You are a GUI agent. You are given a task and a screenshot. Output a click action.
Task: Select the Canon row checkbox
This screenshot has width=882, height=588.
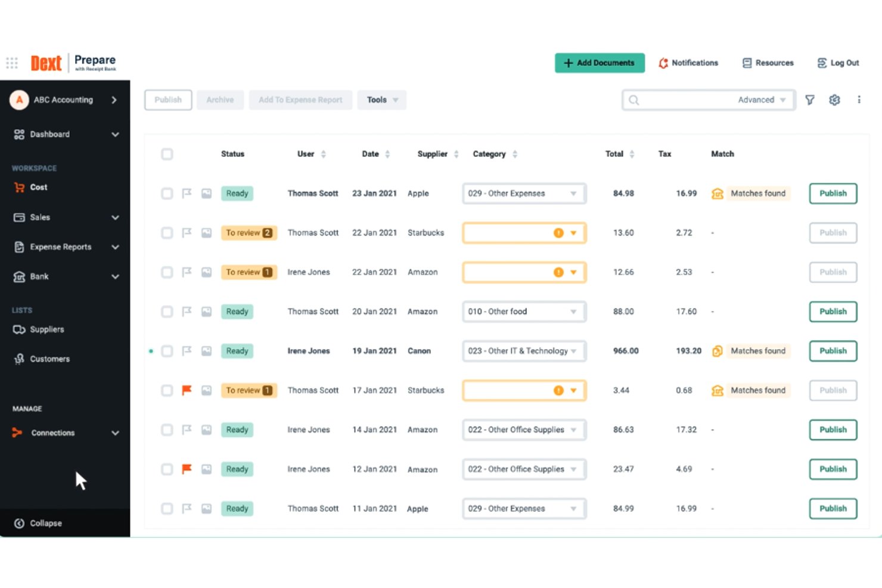coord(167,351)
